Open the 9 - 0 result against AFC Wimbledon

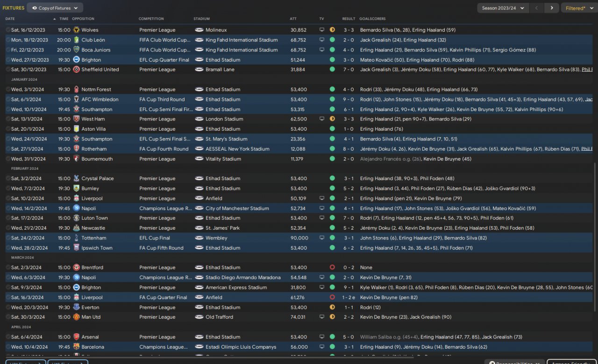(x=349, y=99)
